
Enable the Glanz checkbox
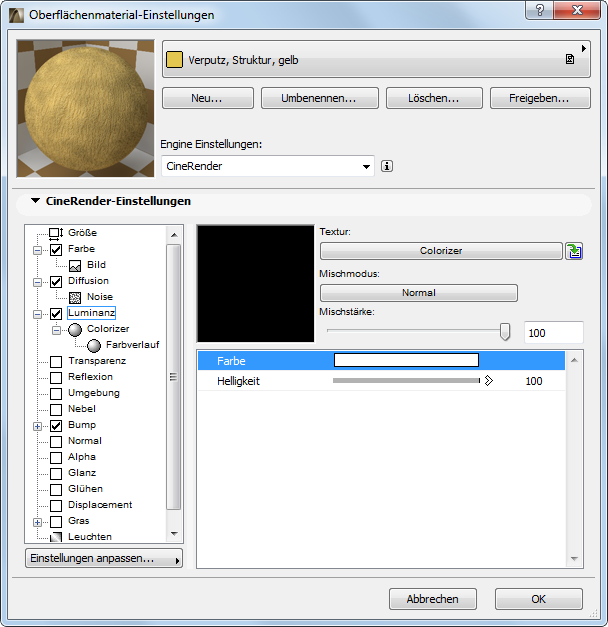point(56,474)
